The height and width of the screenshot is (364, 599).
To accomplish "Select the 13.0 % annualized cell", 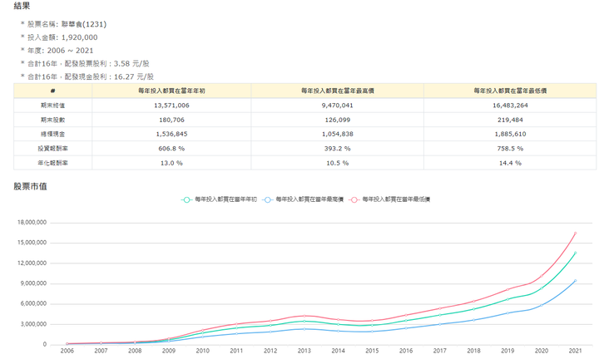I will click(171, 163).
